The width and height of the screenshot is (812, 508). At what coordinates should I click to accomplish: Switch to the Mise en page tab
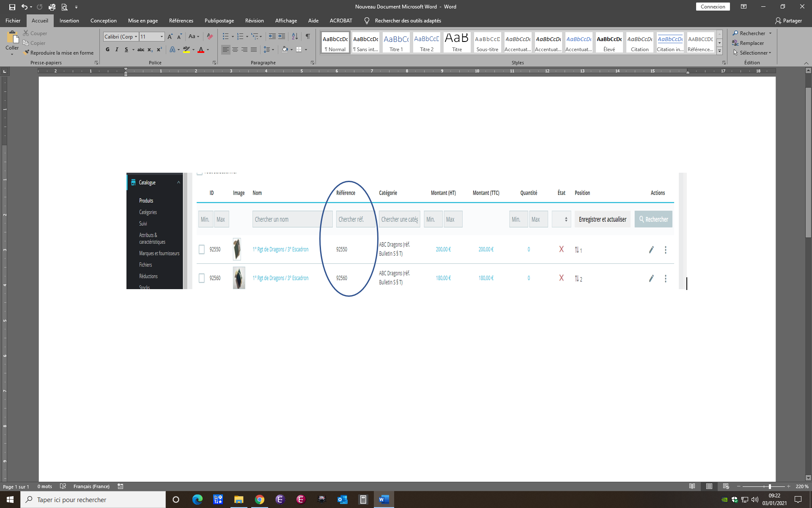click(143, 21)
